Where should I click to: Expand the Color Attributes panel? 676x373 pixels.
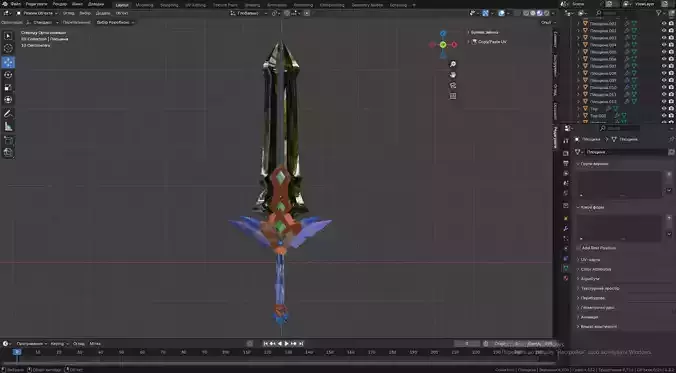pyautogui.click(x=595, y=269)
